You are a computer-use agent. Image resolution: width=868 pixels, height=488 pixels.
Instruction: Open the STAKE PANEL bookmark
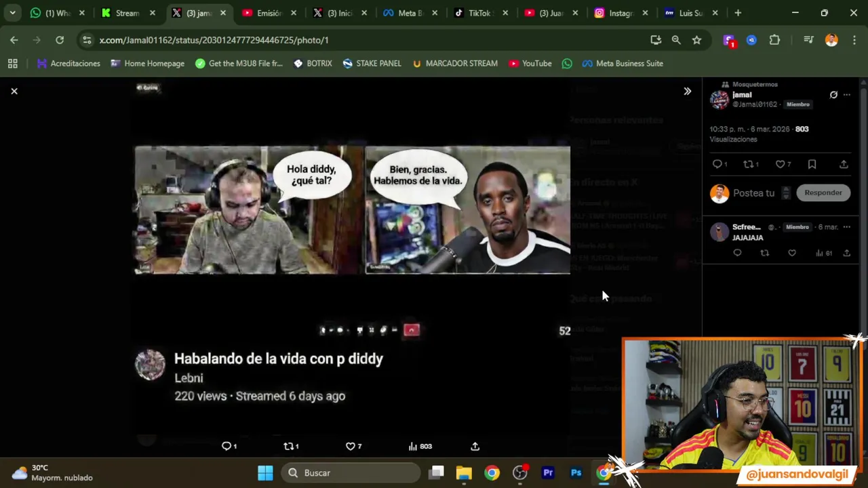pyautogui.click(x=372, y=63)
